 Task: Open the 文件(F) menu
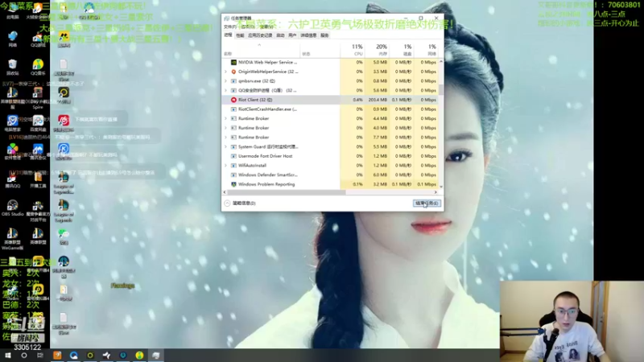click(229, 27)
